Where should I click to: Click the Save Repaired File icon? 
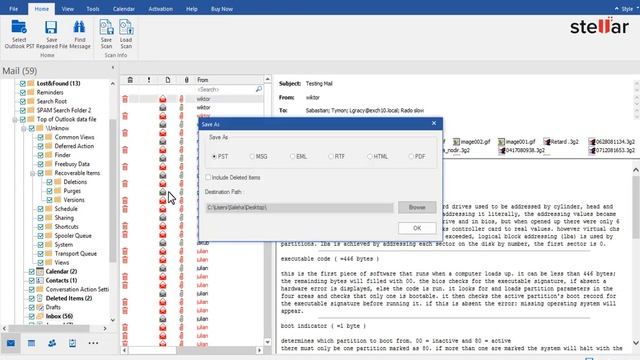point(51,27)
